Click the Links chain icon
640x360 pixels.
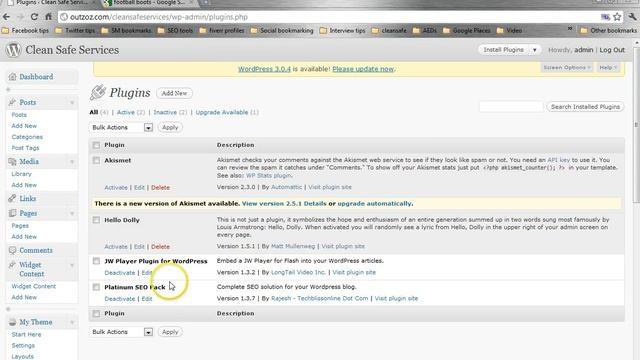pos(12,198)
